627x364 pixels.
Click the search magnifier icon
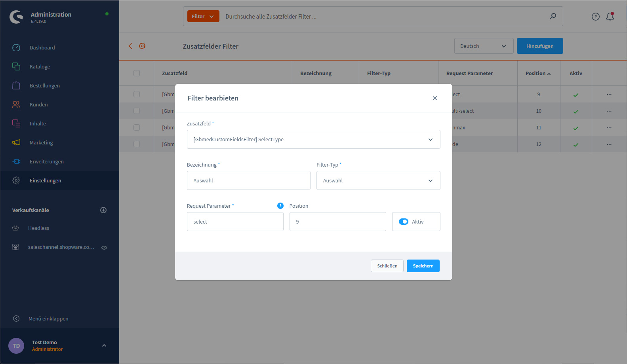click(553, 16)
